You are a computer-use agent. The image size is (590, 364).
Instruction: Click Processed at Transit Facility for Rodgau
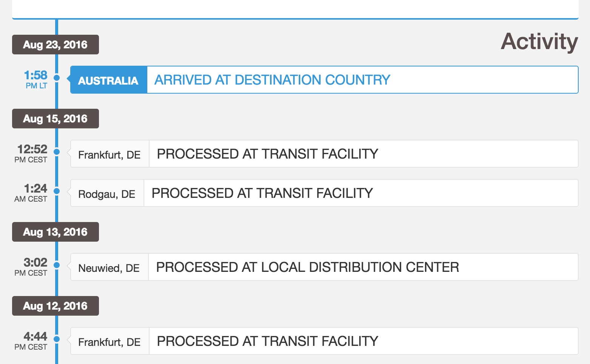click(262, 193)
